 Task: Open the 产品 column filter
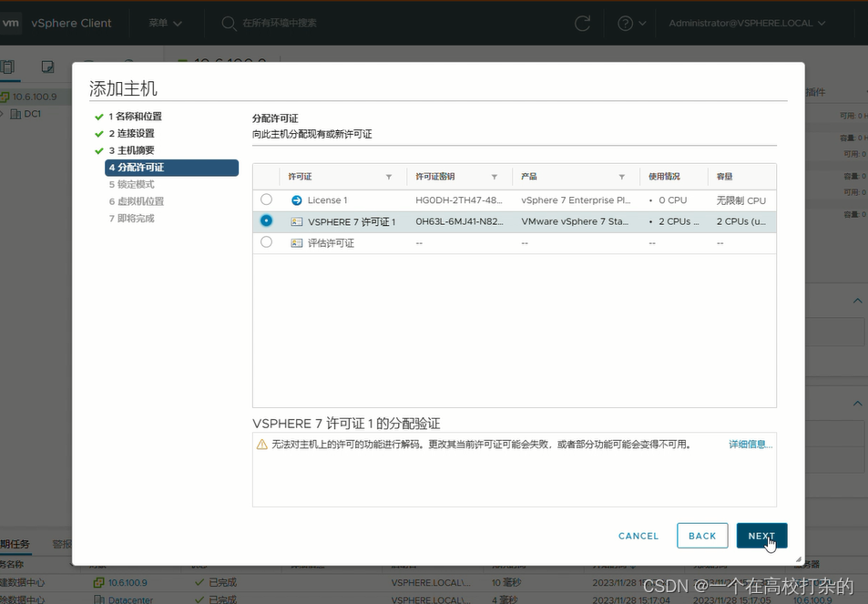point(622,177)
